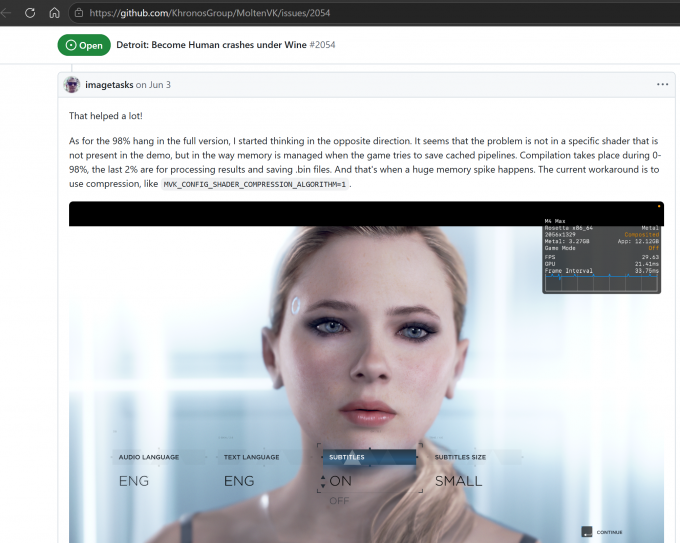
Task: Choose the OFF subtitles value
Action: coord(339,501)
